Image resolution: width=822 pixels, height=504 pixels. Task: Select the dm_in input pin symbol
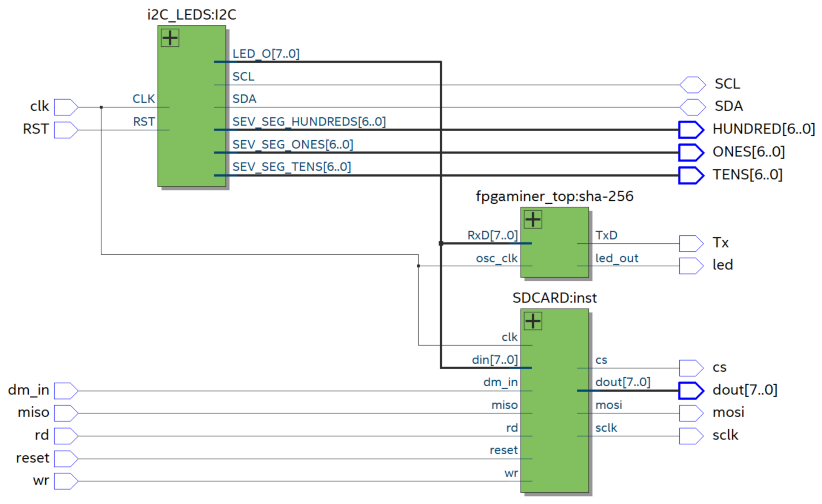pos(66,391)
